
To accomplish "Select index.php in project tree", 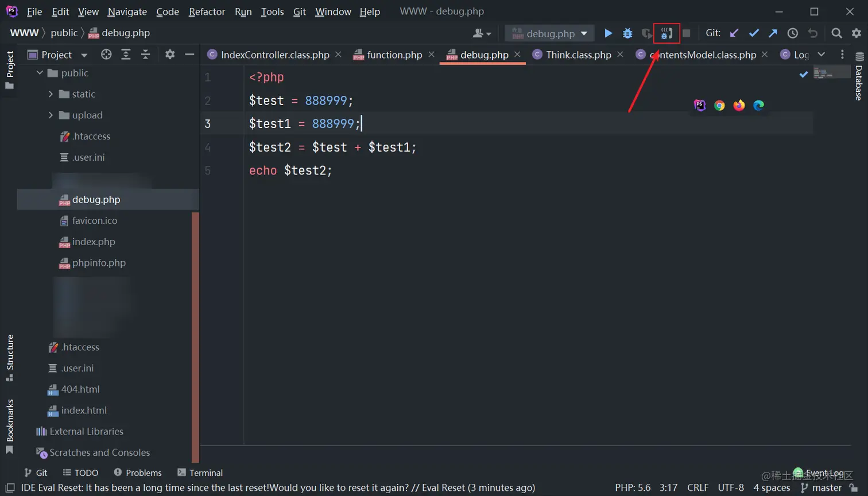I will pos(87,242).
